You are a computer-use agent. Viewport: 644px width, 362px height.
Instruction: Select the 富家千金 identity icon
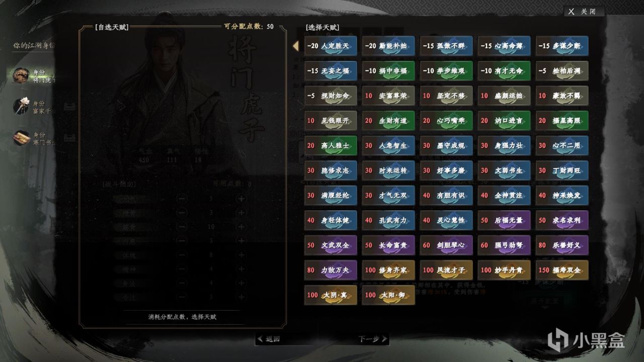tap(22, 106)
